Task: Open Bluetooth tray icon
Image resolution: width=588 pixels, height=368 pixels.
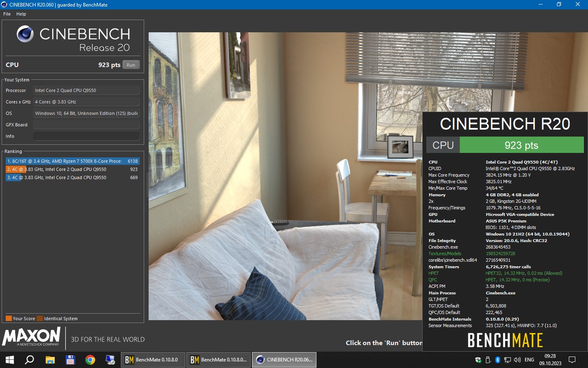Action: pos(498,360)
